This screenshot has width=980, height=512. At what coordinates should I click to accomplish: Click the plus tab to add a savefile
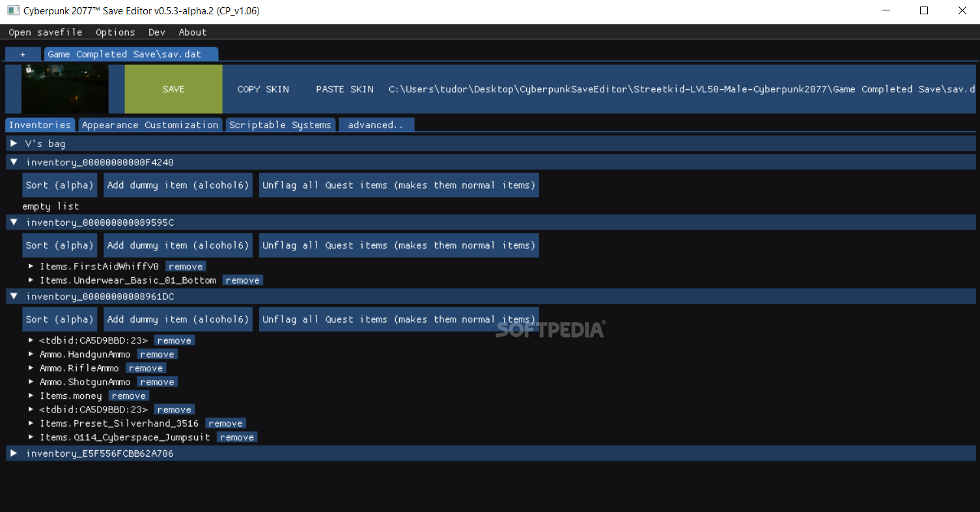(23, 54)
